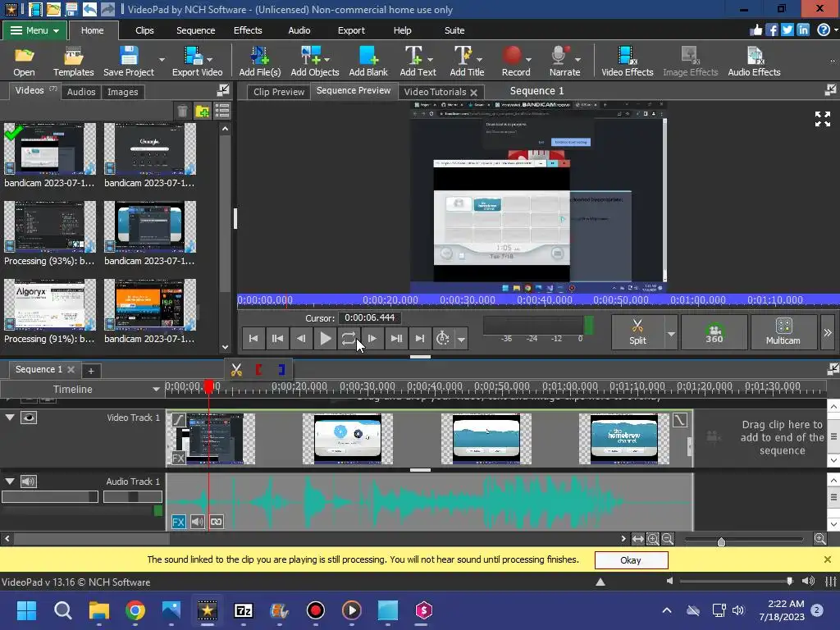Image resolution: width=840 pixels, height=630 pixels.
Task: Toggle loop playback
Action: coord(348,339)
